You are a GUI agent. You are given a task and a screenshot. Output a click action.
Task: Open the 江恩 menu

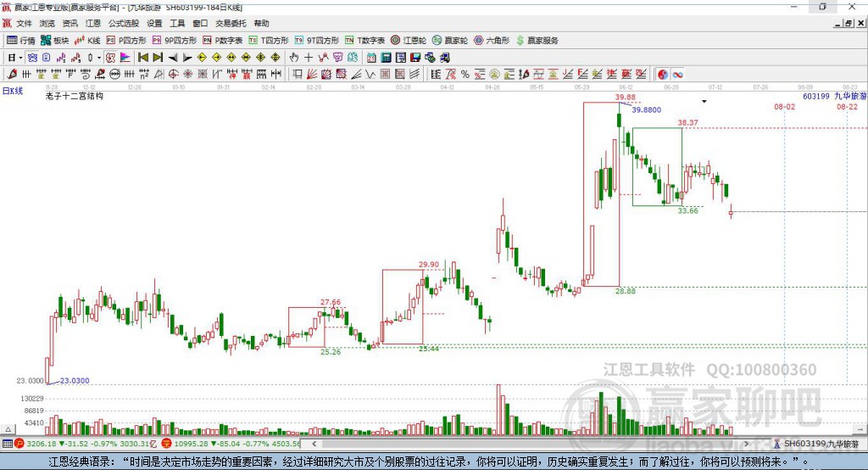93,23
